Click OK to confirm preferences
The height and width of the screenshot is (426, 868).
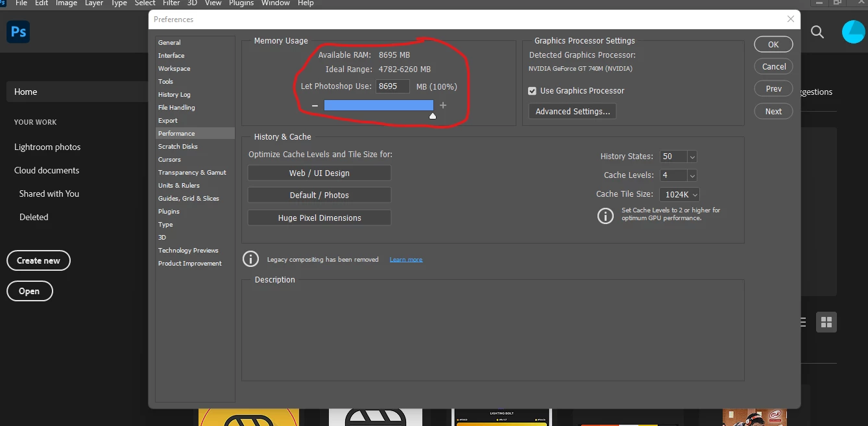tap(773, 45)
